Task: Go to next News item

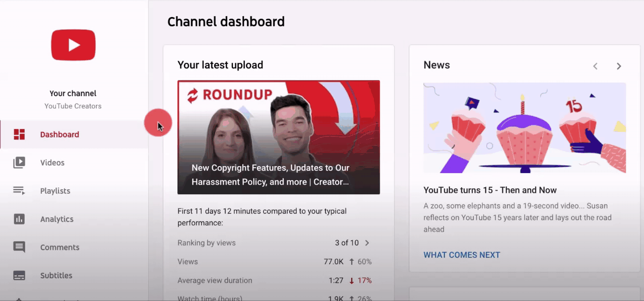Action: (619, 66)
